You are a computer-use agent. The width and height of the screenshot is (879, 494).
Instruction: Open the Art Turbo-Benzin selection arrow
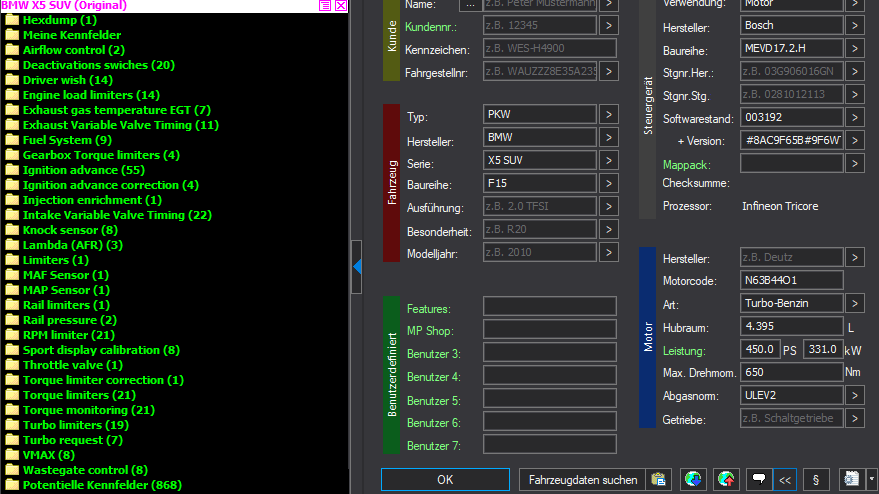(x=854, y=303)
